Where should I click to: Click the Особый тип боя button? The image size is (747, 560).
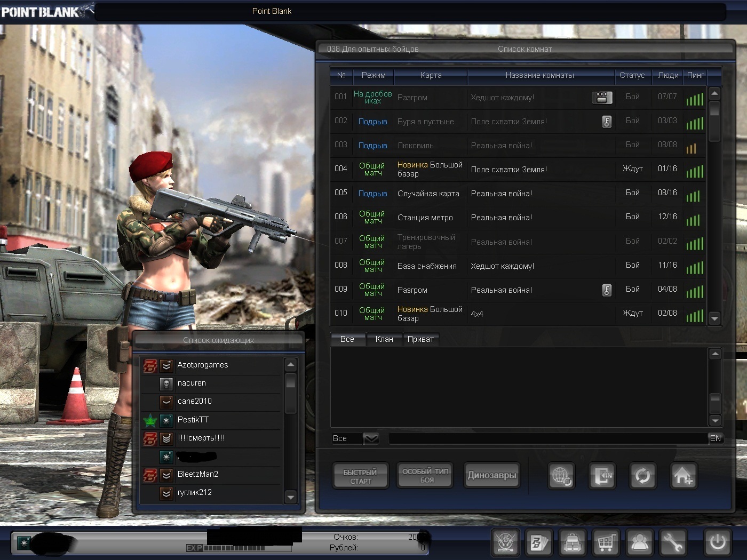pyautogui.click(x=425, y=475)
